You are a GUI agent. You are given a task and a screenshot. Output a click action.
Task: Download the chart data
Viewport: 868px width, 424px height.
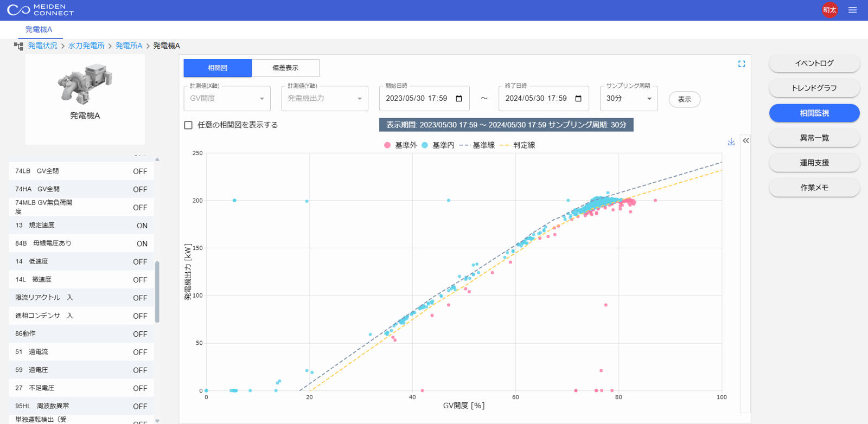coord(731,142)
